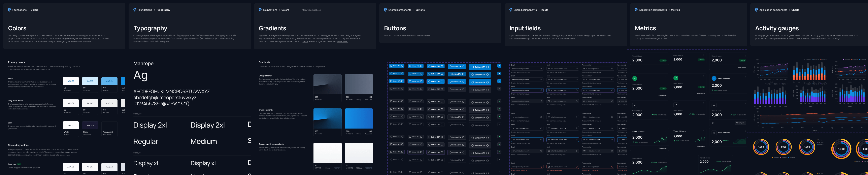Screen dimensions: 868x175
Task: Open three-dot menu on the gear-icon metric card
Action: coord(745,103)
